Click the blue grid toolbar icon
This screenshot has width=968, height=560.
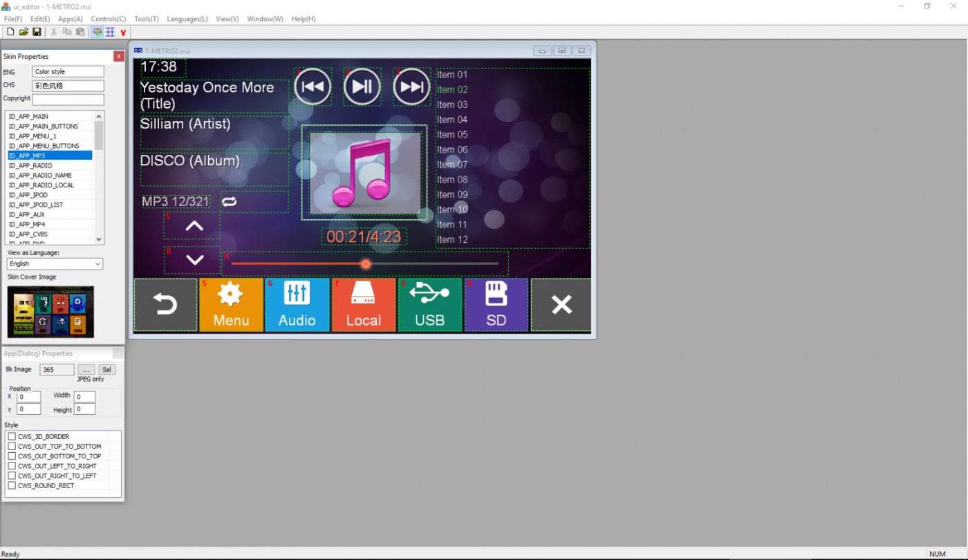[110, 32]
